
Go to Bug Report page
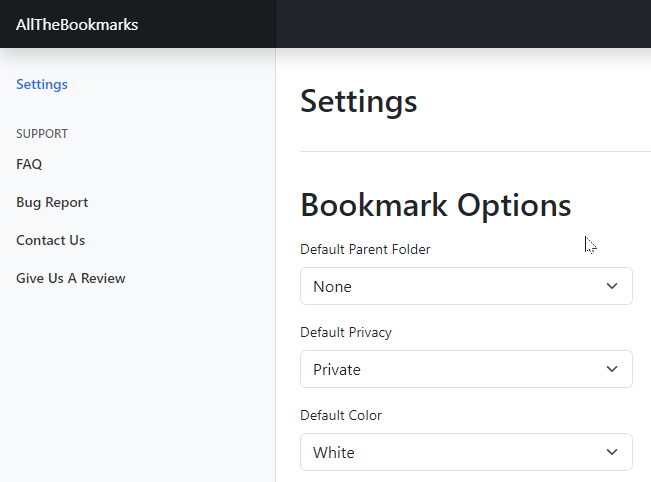pos(52,202)
